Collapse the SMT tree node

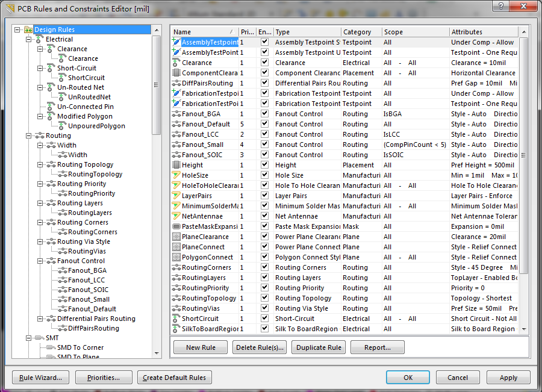click(x=28, y=338)
